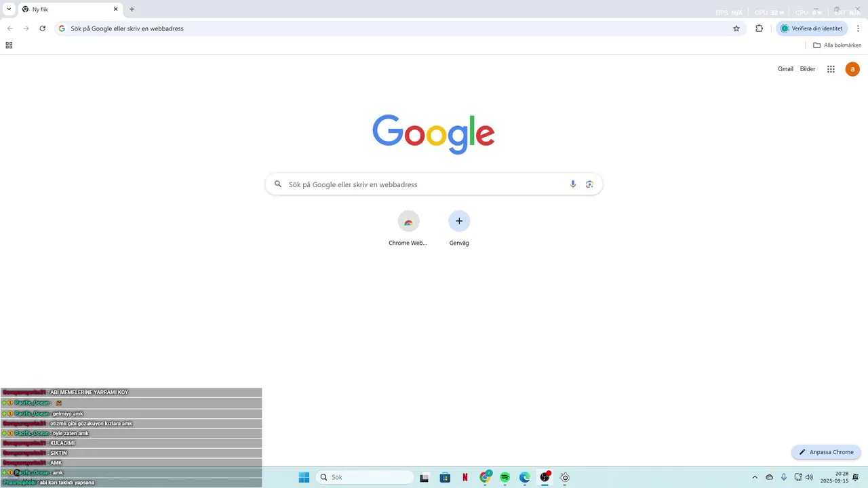Bookmark this tab with the star icon
The image size is (868, 488).
(736, 28)
